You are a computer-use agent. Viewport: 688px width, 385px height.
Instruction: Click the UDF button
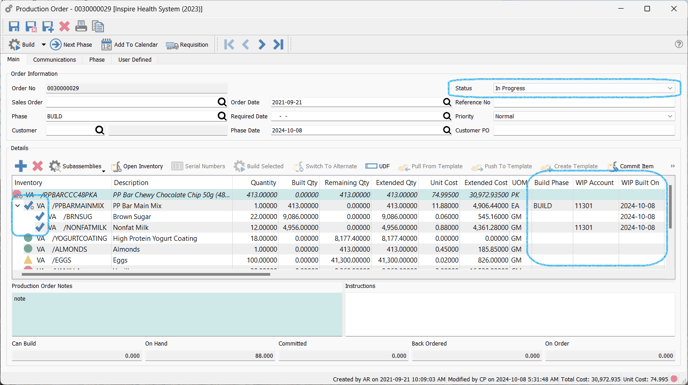377,166
